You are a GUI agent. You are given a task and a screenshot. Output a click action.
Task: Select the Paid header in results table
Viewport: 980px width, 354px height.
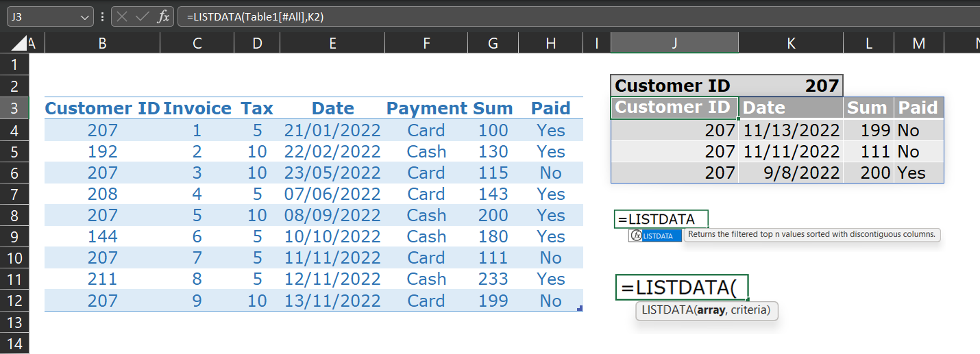918,107
